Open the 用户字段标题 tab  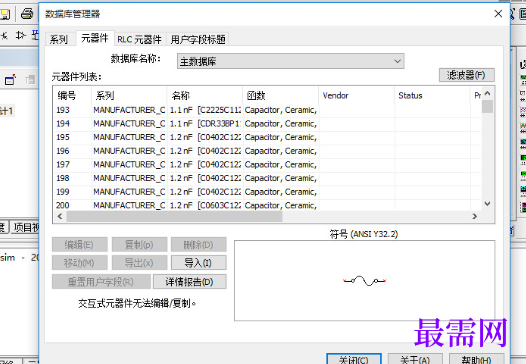point(198,40)
